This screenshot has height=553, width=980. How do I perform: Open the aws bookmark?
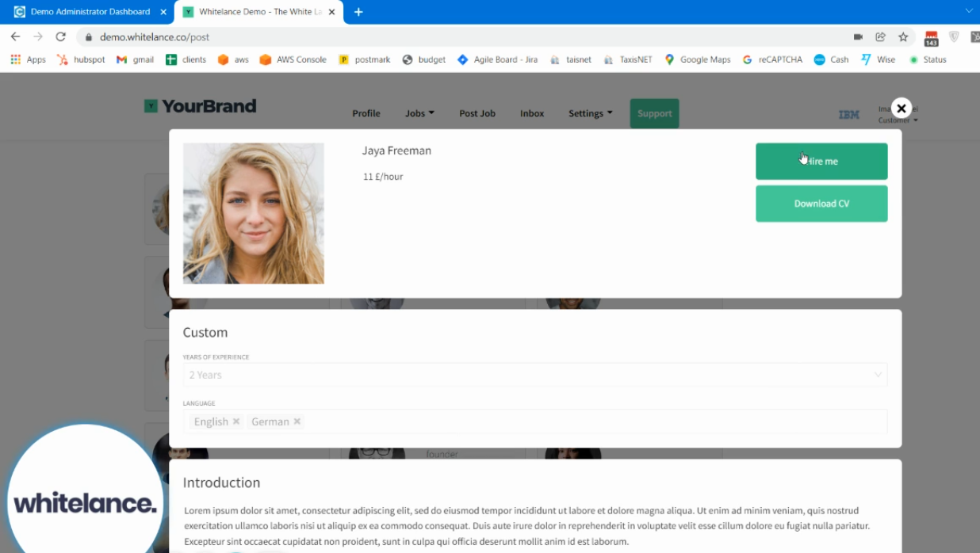233,59
